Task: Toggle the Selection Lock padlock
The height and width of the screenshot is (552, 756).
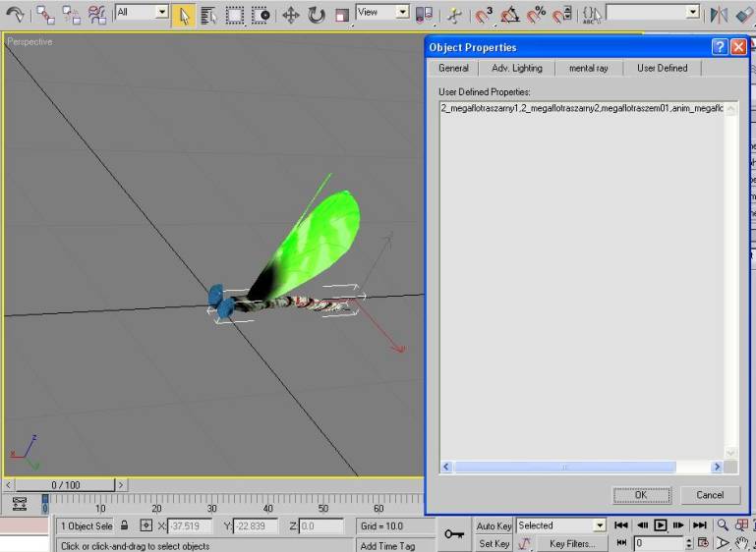Action: pyautogui.click(x=125, y=526)
